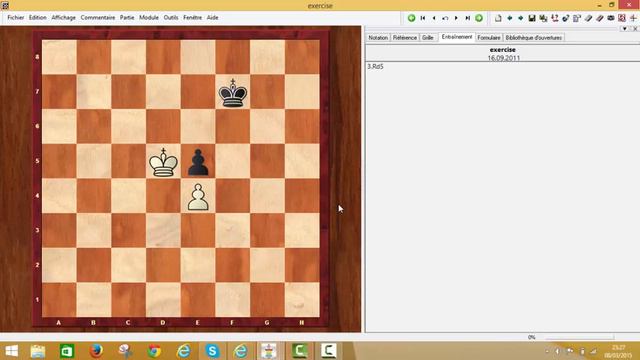Open the Aide menu
The height and width of the screenshot is (360, 640).
(213, 18)
